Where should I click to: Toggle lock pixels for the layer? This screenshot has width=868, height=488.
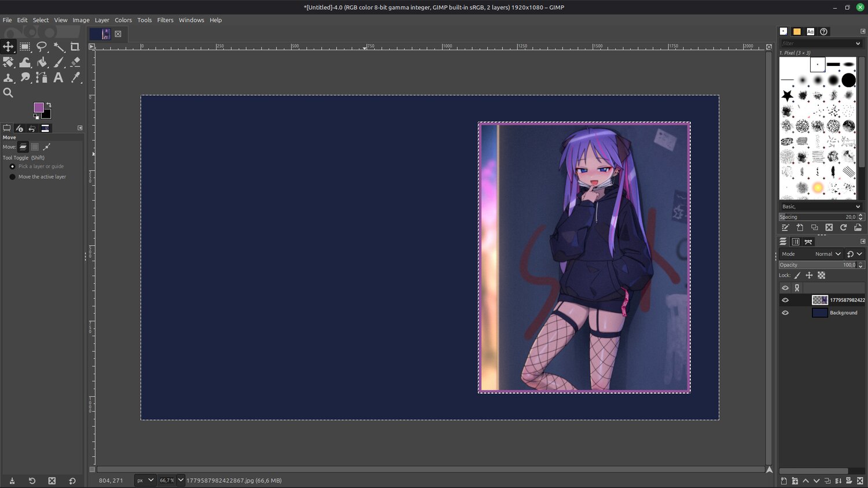(x=797, y=275)
